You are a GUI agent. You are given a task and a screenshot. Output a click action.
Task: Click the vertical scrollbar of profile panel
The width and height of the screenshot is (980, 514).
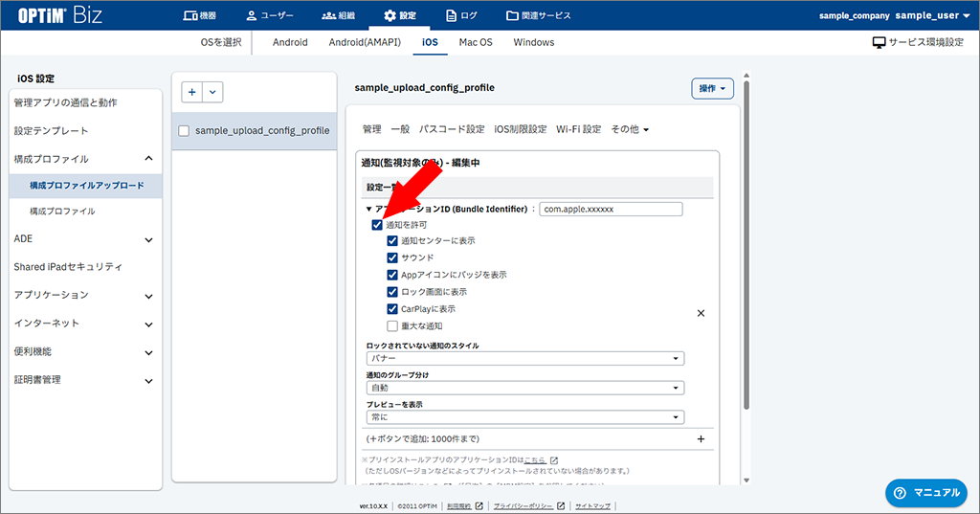click(x=746, y=245)
